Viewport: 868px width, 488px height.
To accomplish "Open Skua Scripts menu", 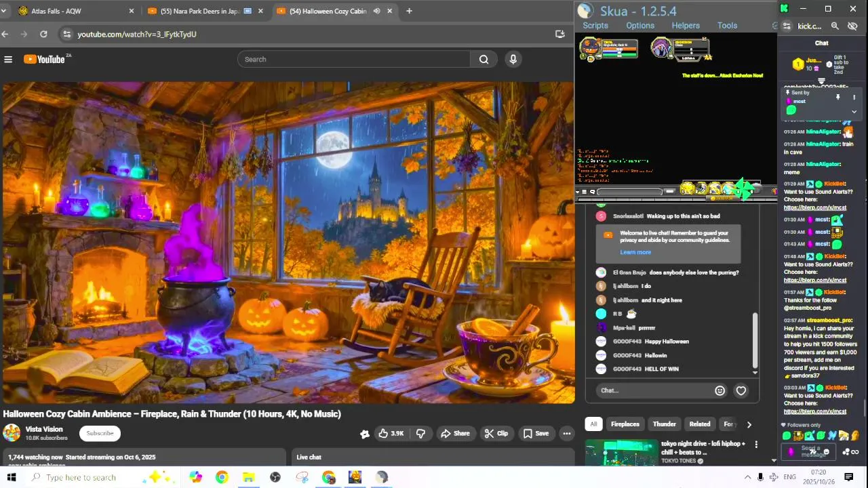I will click(595, 25).
